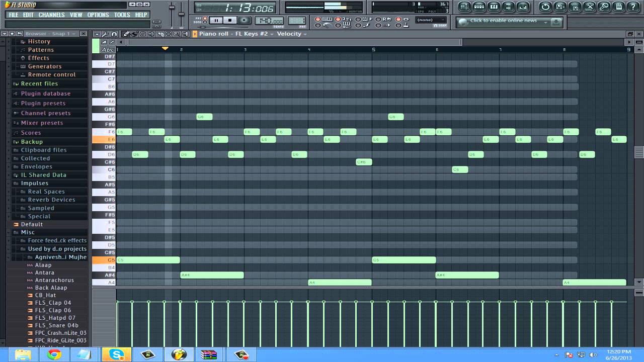Open the FL Keys #2 channel dropdown

255,34
